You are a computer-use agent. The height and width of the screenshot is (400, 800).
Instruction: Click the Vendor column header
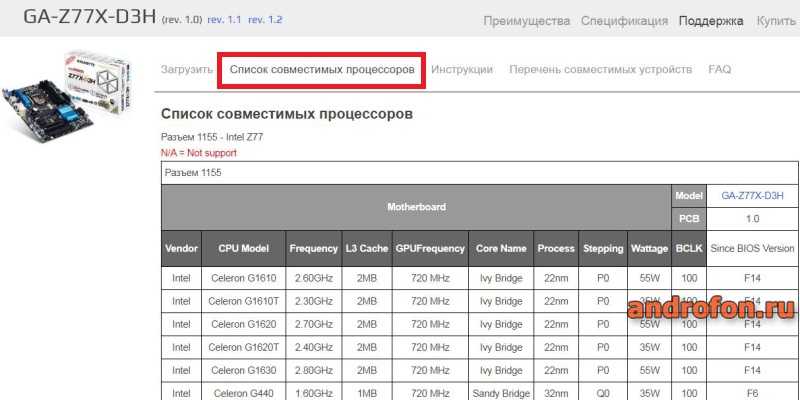pyautogui.click(x=181, y=248)
